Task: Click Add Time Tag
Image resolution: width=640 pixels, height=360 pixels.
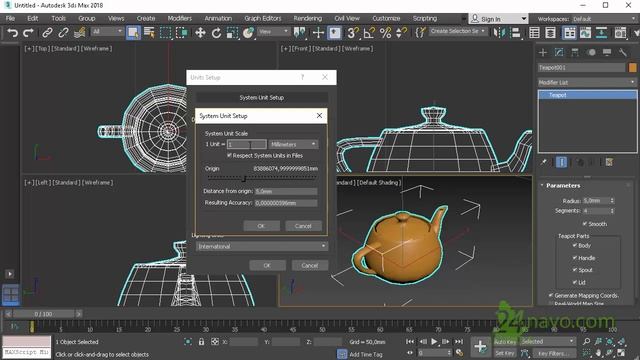Action: pyautogui.click(x=365, y=354)
